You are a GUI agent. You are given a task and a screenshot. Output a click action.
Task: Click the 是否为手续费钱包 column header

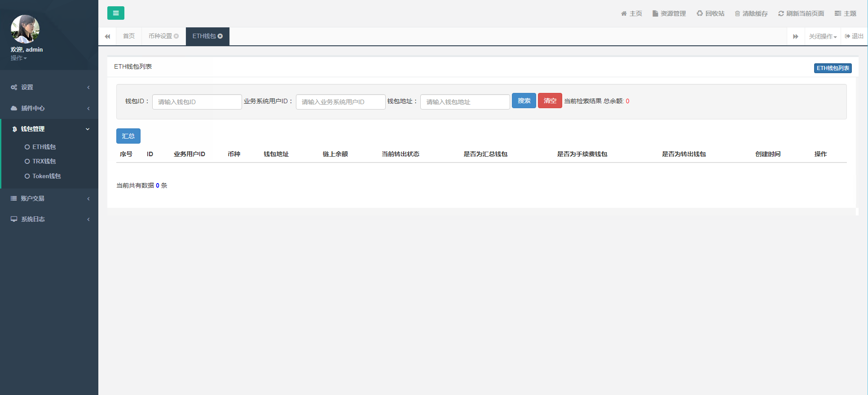[582, 154]
